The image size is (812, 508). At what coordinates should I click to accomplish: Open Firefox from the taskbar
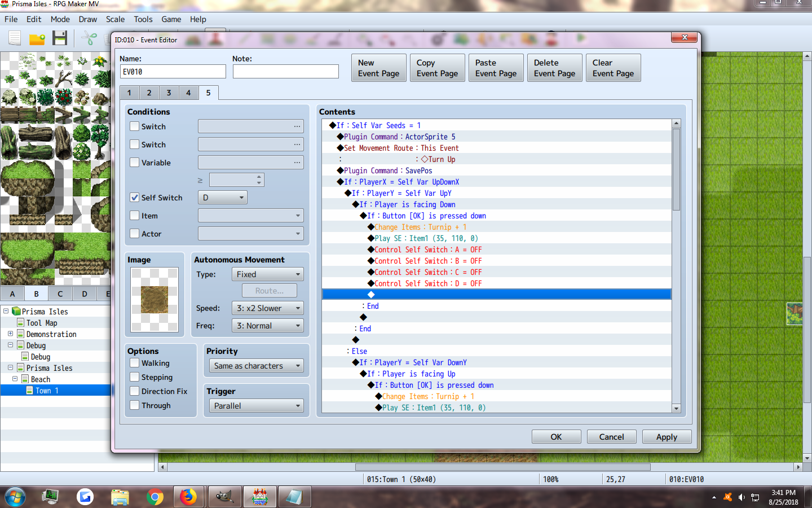point(188,497)
